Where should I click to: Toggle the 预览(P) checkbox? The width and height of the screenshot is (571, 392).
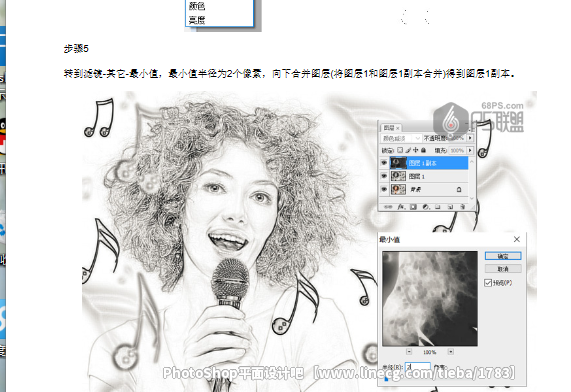(x=488, y=283)
